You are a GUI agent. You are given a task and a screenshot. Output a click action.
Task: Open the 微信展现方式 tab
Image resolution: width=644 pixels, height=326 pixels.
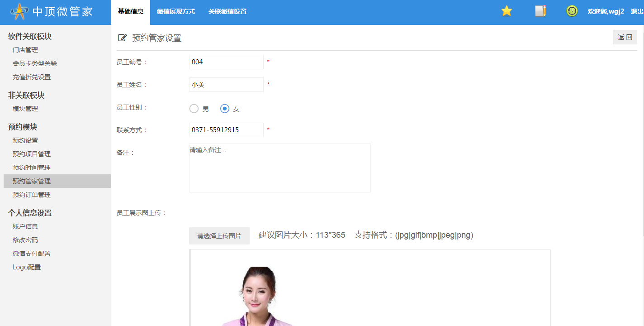(x=176, y=12)
